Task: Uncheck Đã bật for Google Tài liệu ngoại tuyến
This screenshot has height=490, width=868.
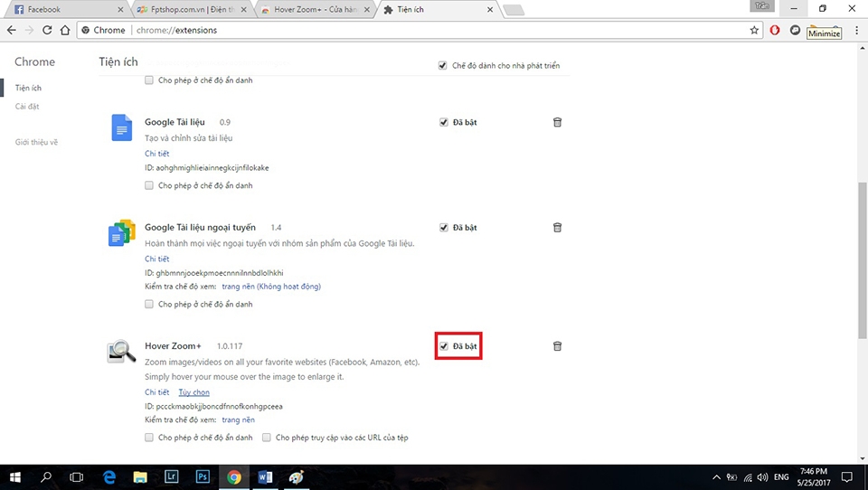Action: coord(443,228)
